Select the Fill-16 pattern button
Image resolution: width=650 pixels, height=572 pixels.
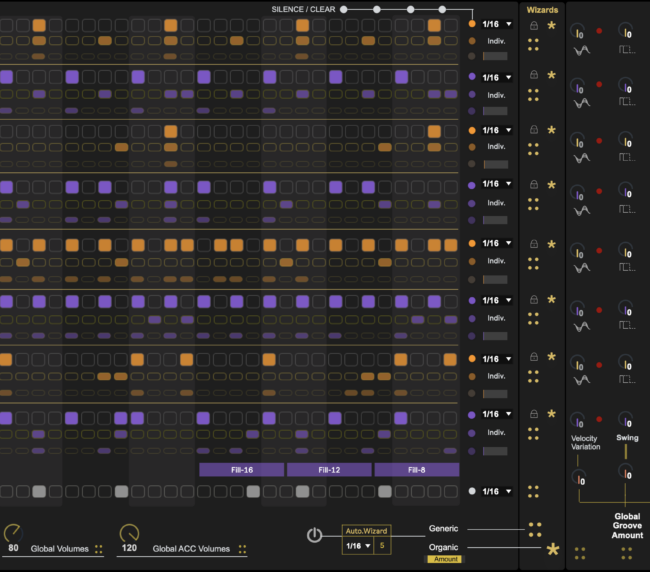(x=241, y=469)
